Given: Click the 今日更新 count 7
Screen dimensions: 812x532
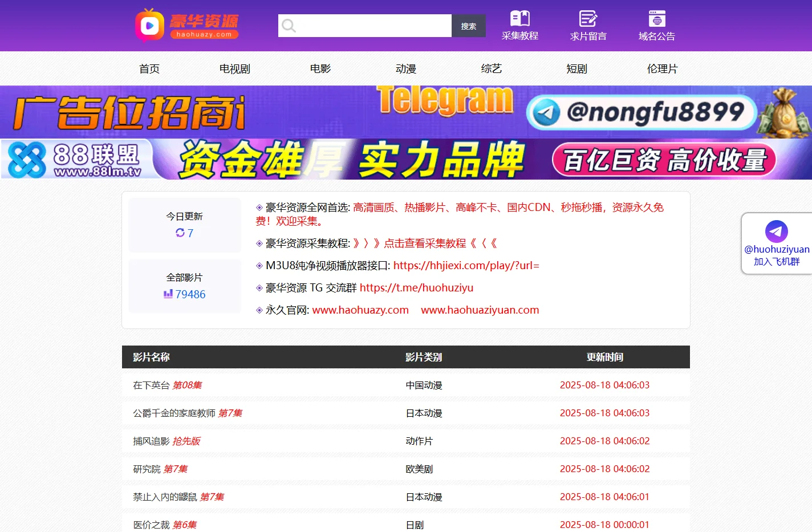Looking at the screenshot, I should [x=190, y=233].
